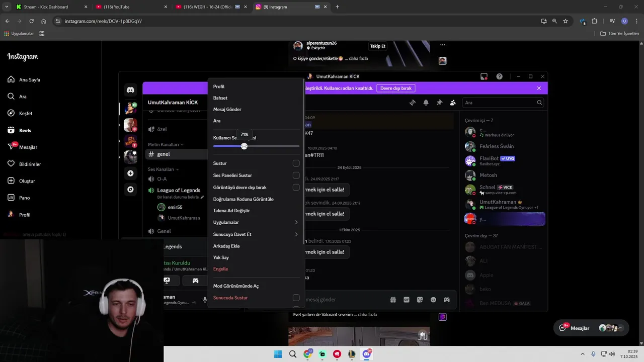
Task: Select Bahset in context menu
Action: 256,98
